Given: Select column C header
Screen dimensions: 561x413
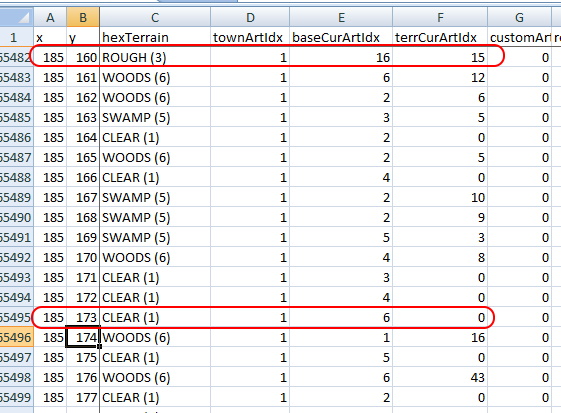Looking at the screenshot, I should (x=155, y=17).
